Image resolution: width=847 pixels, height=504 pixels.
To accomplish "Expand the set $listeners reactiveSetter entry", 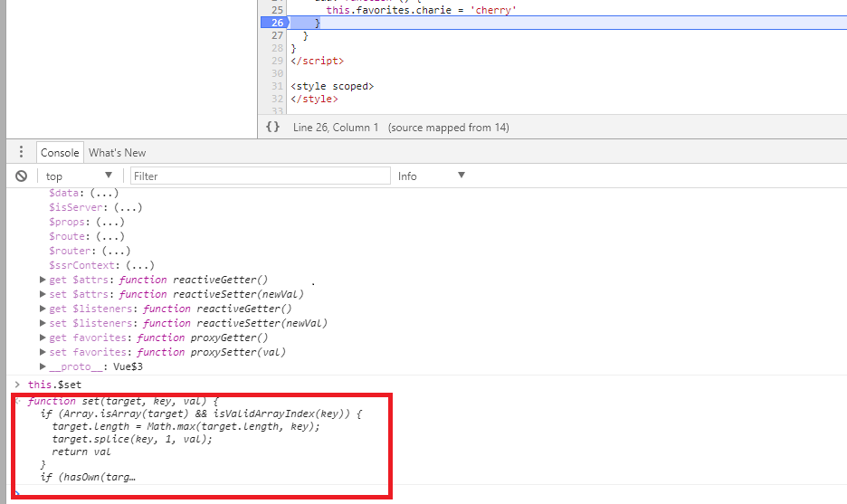I will pyautogui.click(x=43, y=323).
